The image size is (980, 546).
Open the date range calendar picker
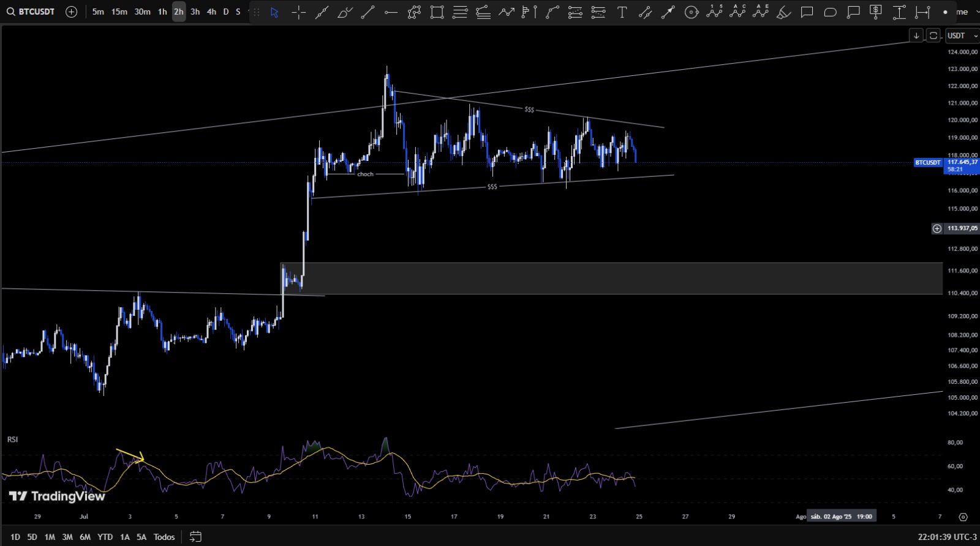pyautogui.click(x=195, y=537)
